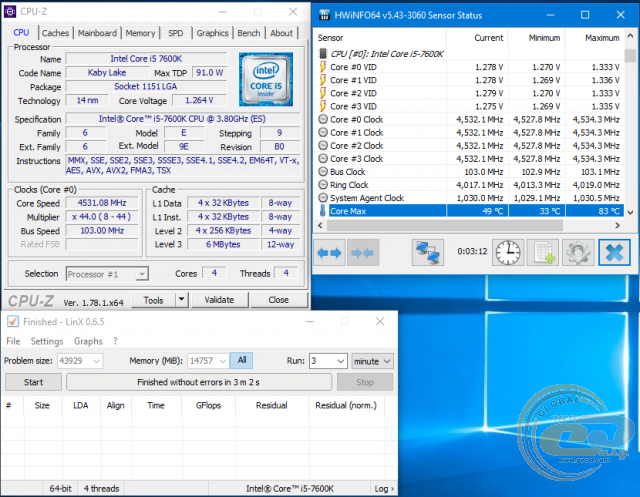The image size is (640, 497).
Task: Open HWiNFO sensor settings gear icon
Action: 578,253
